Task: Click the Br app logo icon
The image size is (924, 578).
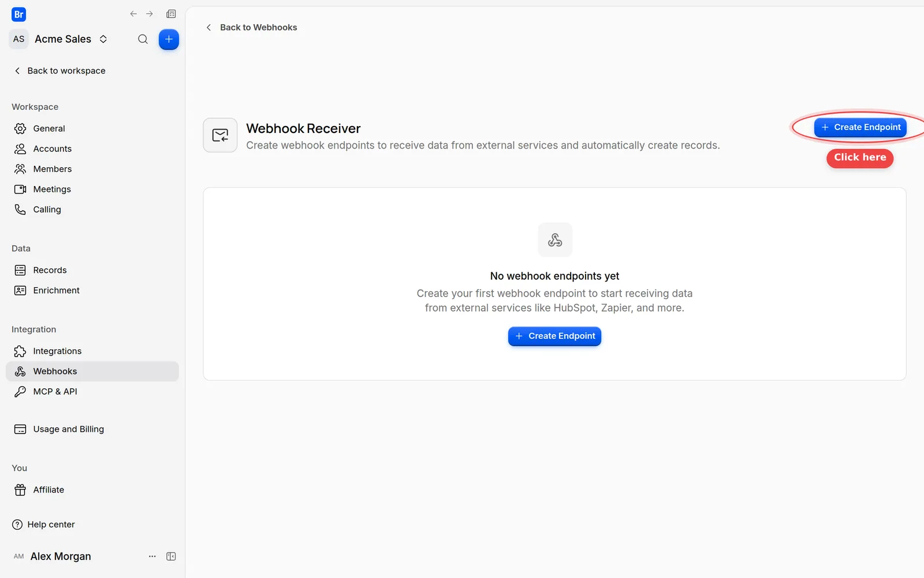Action: coord(18,14)
